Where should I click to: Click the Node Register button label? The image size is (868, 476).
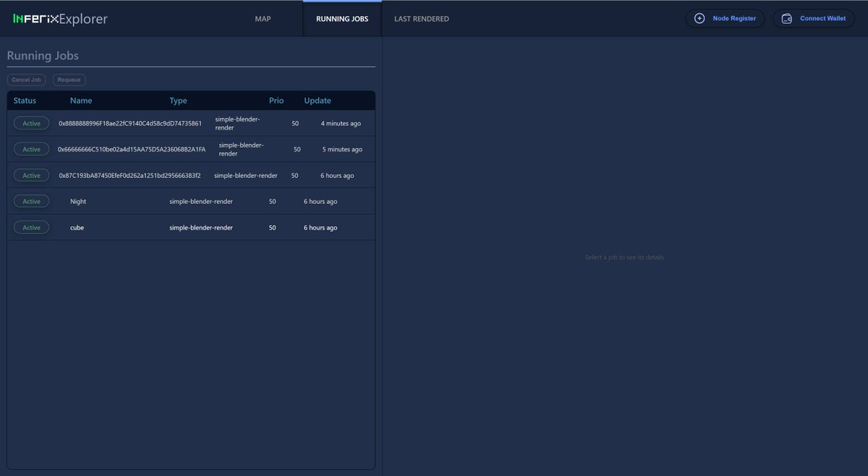tap(734, 19)
